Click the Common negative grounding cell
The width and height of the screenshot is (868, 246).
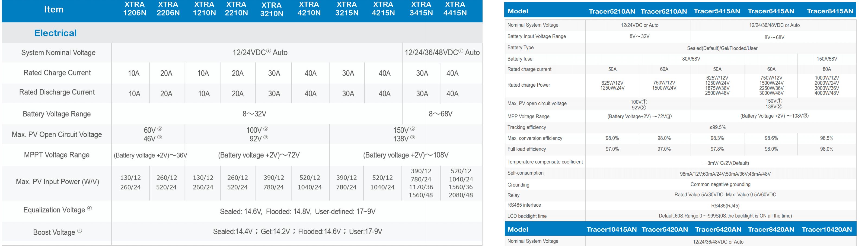[720, 184]
